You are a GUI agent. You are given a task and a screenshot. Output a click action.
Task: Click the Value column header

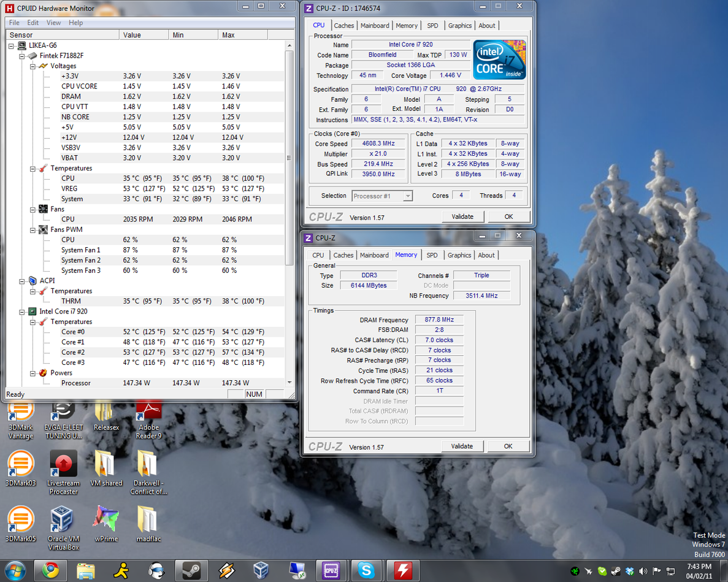144,35
